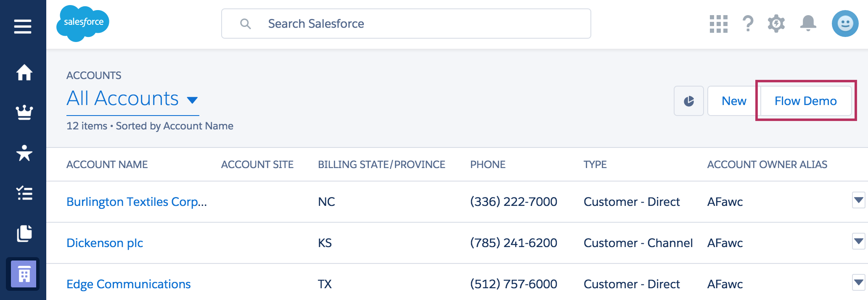
Task: Open the crown Opportunities sidebar icon
Action: click(x=24, y=112)
